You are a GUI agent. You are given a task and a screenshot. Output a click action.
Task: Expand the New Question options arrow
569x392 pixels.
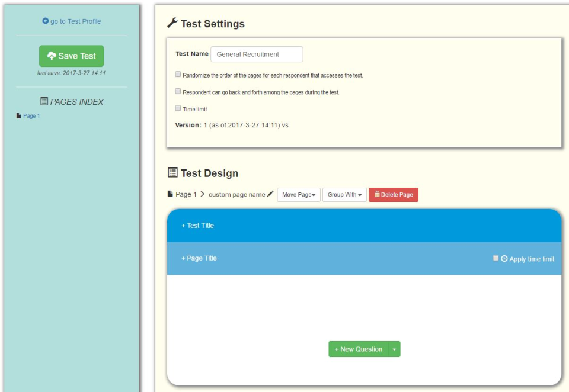pyautogui.click(x=393, y=349)
